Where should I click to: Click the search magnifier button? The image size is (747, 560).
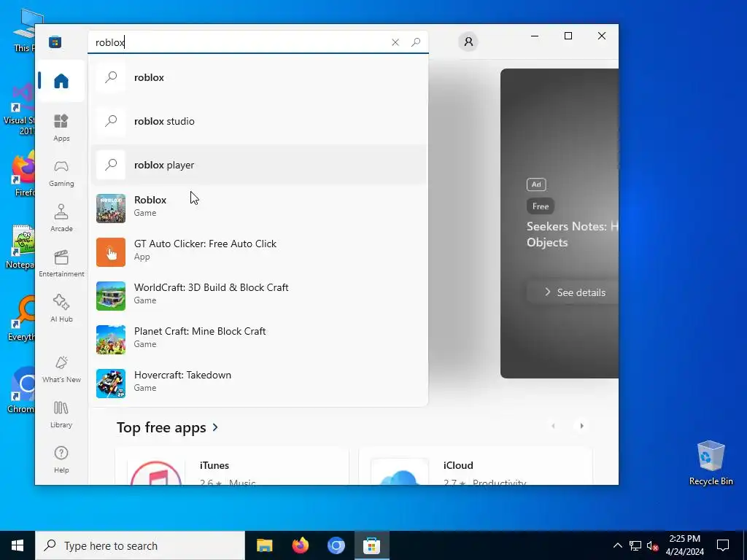[x=415, y=42]
